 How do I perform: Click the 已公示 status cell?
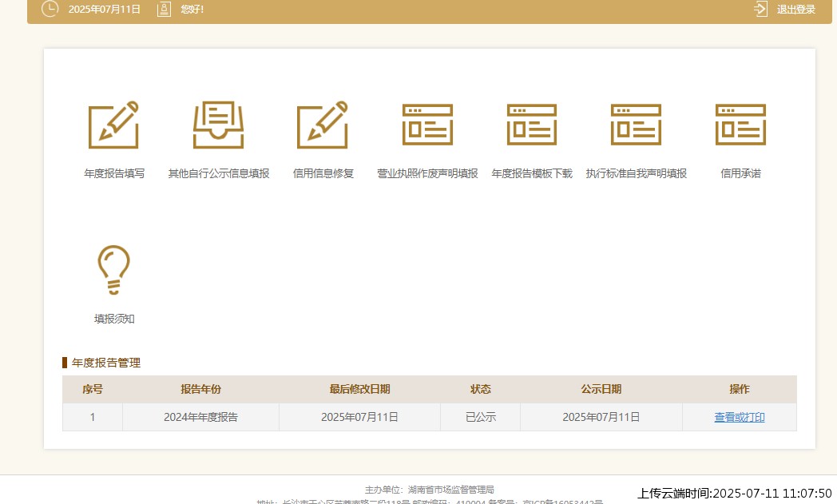click(481, 417)
